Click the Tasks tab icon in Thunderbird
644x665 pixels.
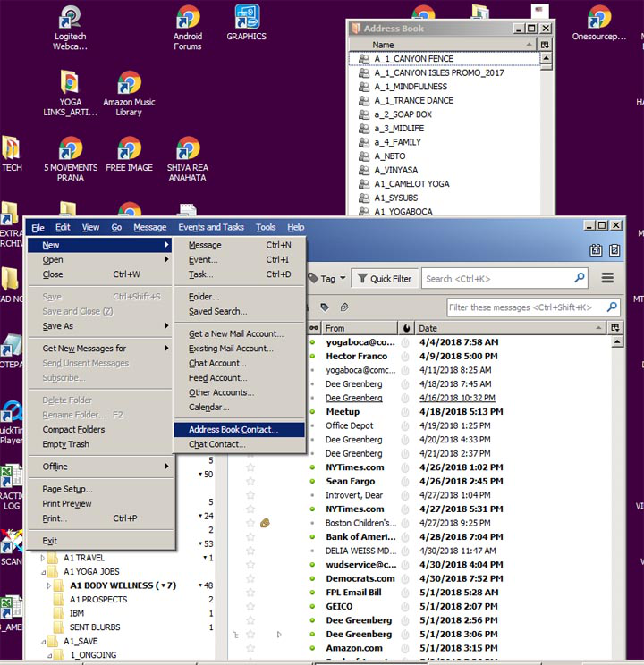click(614, 250)
